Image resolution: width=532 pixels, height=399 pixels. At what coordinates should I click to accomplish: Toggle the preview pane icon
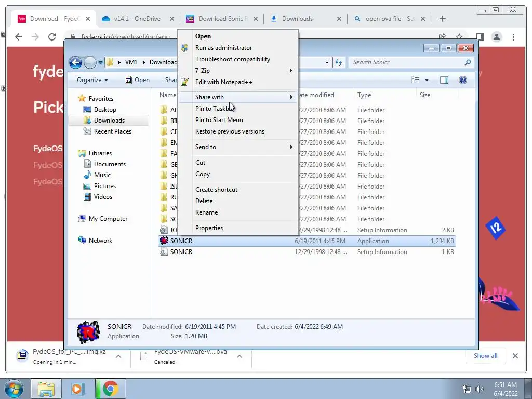tap(444, 80)
